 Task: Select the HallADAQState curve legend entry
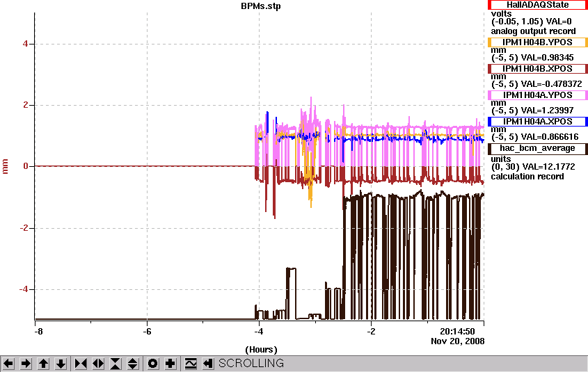(538, 5)
